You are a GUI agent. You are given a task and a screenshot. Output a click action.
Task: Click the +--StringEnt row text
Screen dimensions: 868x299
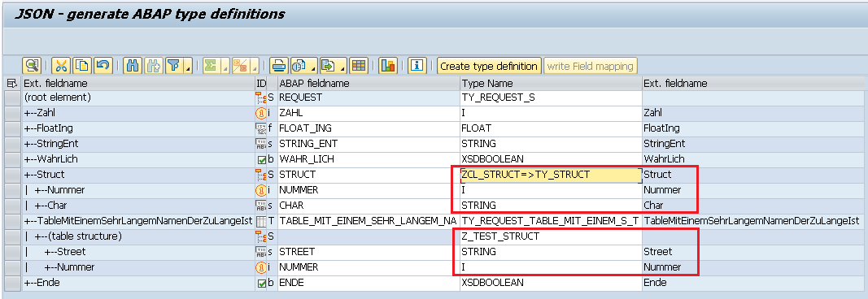pyautogui.click(x=51, y=144)
